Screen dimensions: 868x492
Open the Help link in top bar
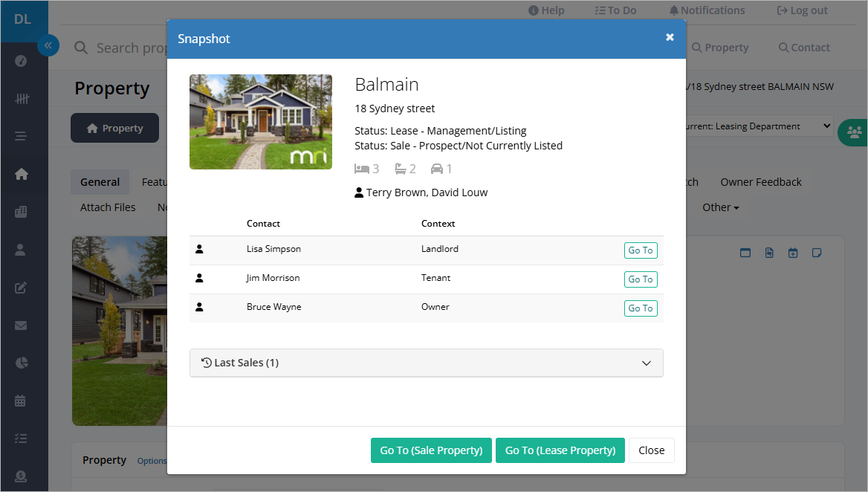pyautogui.click(x=546, y=10)
